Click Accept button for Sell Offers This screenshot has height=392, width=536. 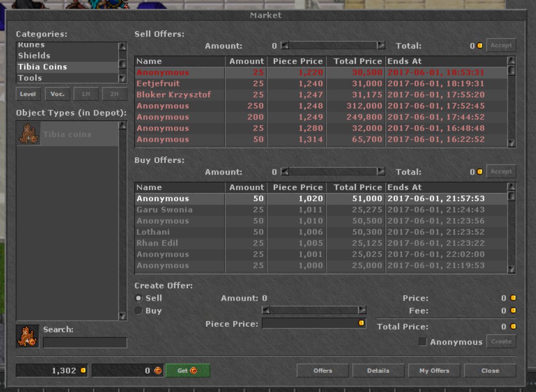(x=501, y=45)
